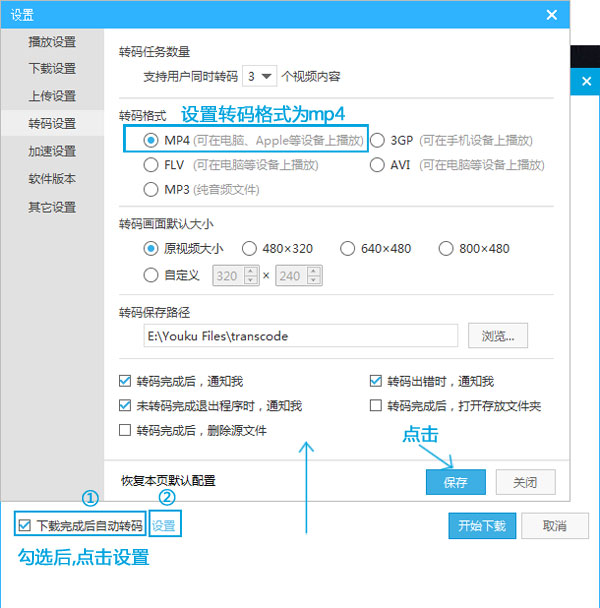This screenshot has width=600, height=608.
Task: Select FLV as transcode format
Action: click(151, 165)
